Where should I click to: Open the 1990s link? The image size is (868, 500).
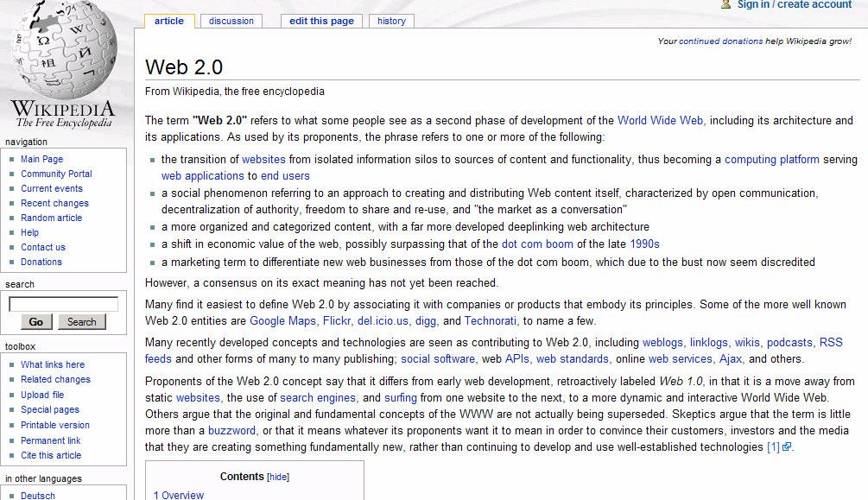[645, 244]
